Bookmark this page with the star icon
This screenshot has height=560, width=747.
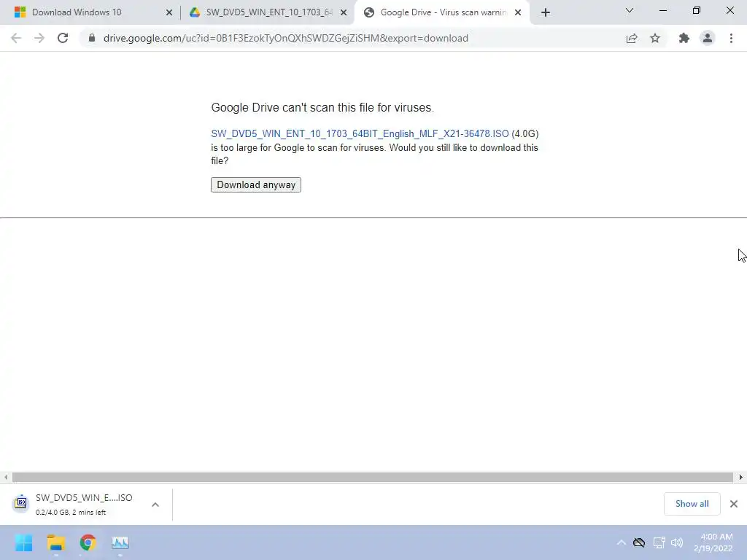[x=655, y=38]
